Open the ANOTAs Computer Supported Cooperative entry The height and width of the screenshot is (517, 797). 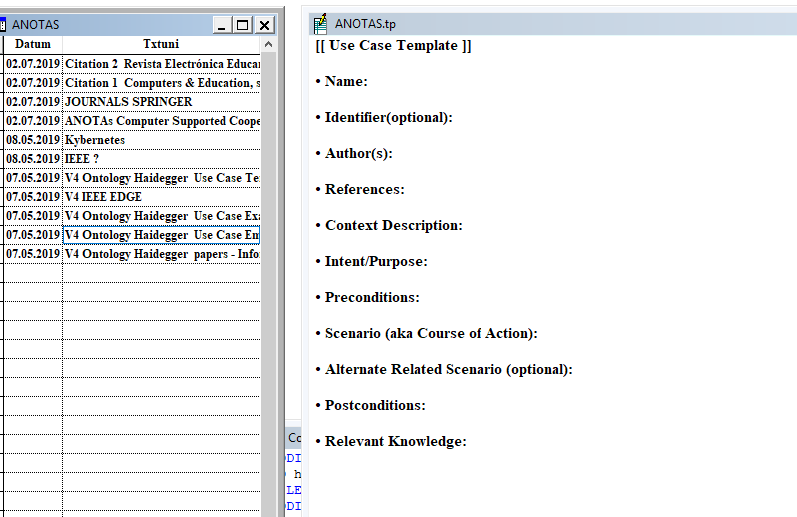pyautogui.click(x=160, y=121)
